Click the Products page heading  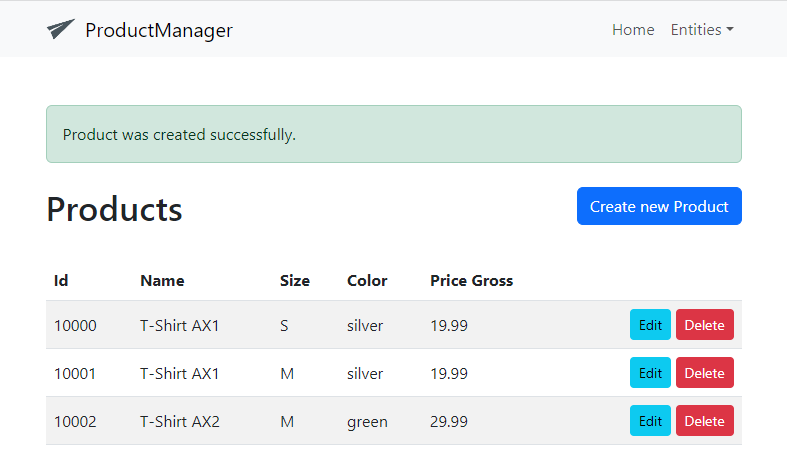[114, 209]
